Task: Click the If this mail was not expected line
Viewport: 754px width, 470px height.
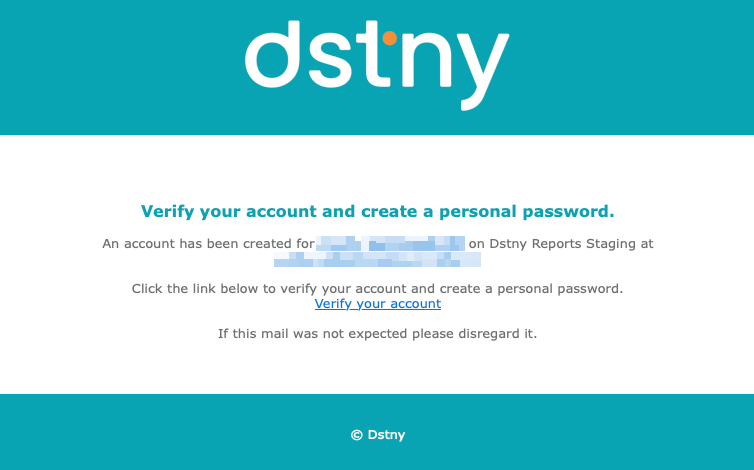Action: tap(377, 333)
